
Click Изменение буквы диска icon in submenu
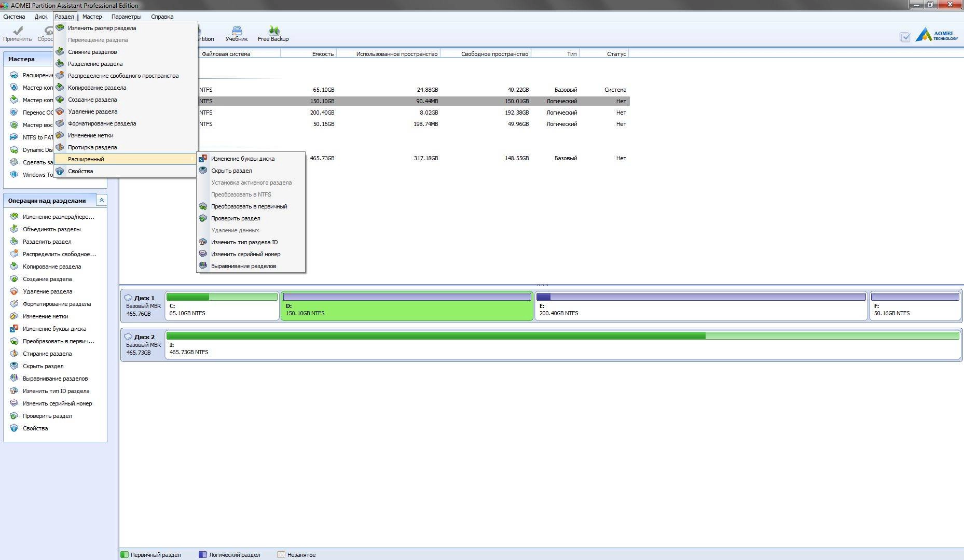(x=203, y=159)
